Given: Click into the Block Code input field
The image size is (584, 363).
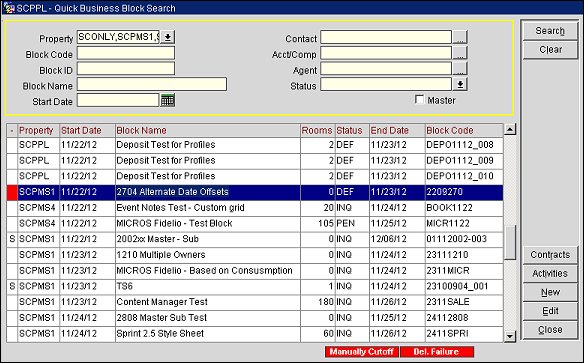Looking at the screenshot, I should point(126,53).
